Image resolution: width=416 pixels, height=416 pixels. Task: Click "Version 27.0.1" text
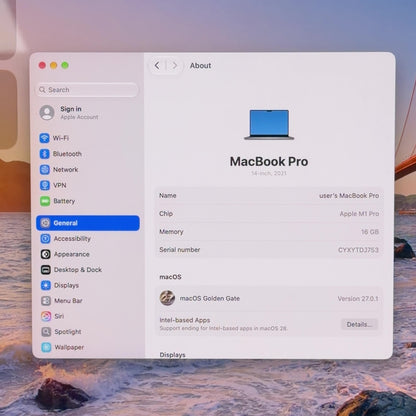(x=358, y=299)
